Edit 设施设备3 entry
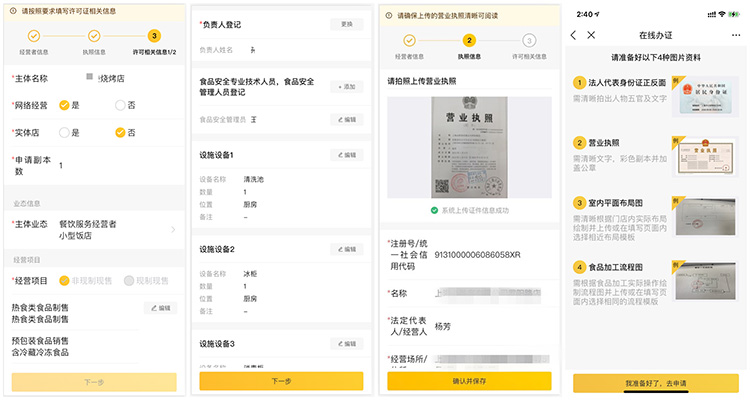 (x=347, y=344)
